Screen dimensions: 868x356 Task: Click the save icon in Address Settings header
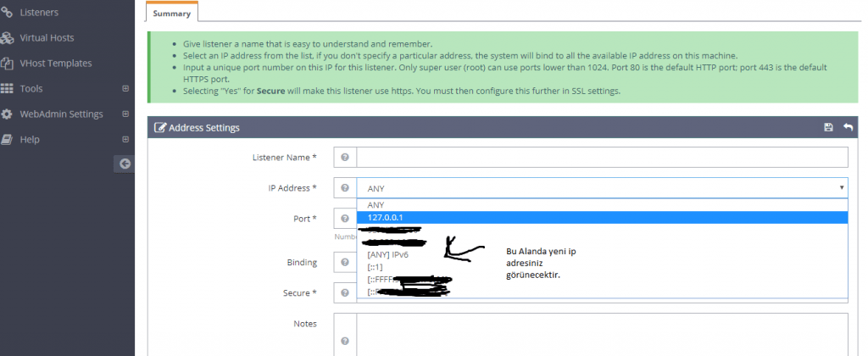point(828,127)
